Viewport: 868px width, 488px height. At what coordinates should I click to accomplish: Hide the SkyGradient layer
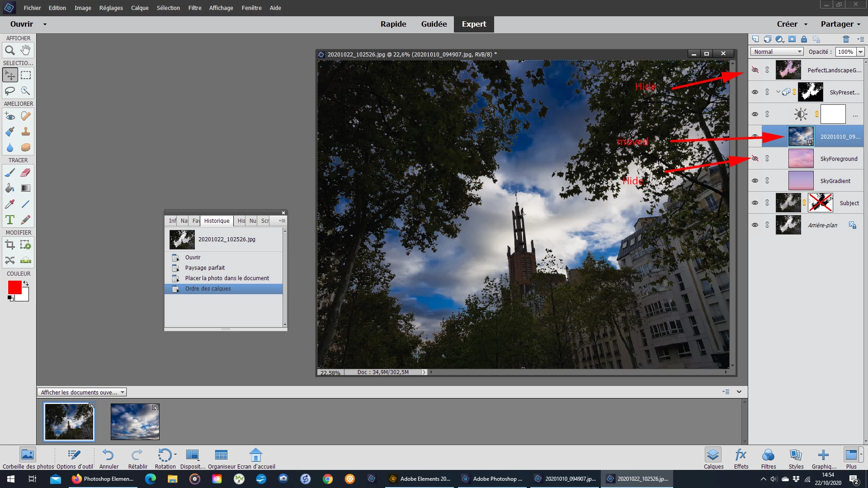point(755,181)
